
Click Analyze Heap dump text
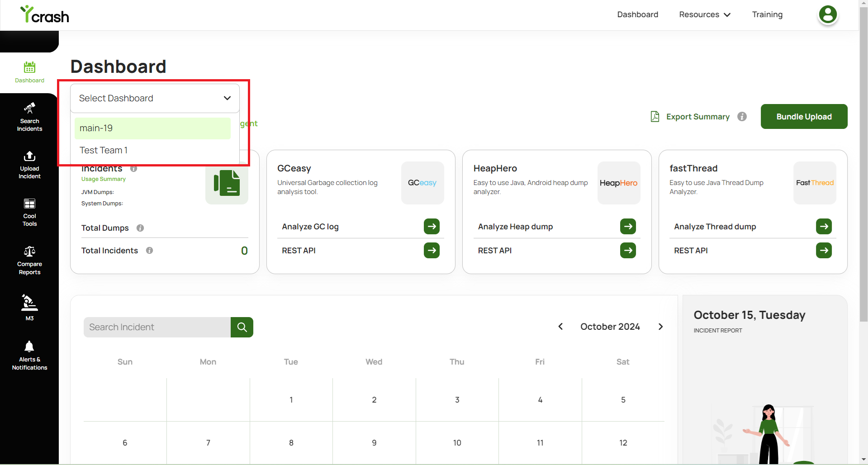515,227
